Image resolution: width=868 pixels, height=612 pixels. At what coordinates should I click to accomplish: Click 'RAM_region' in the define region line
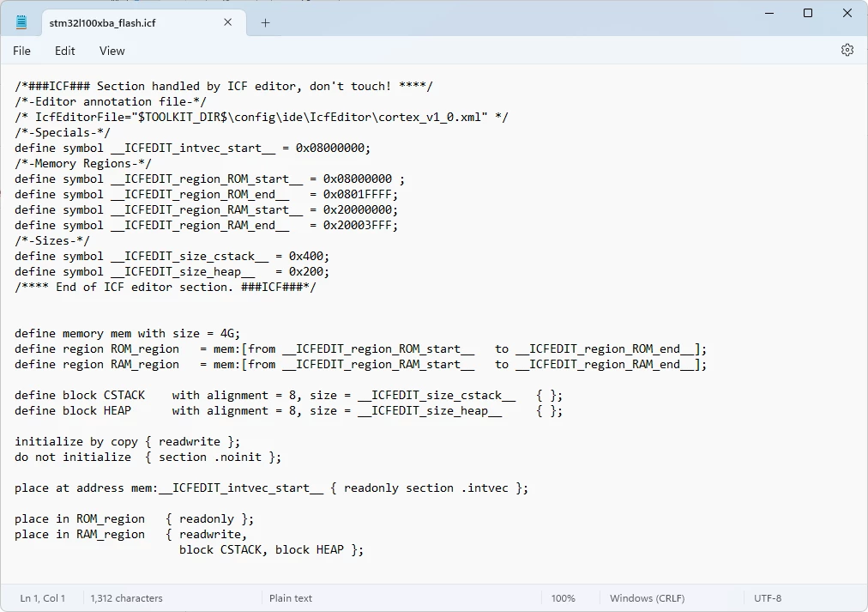(145, 365)
